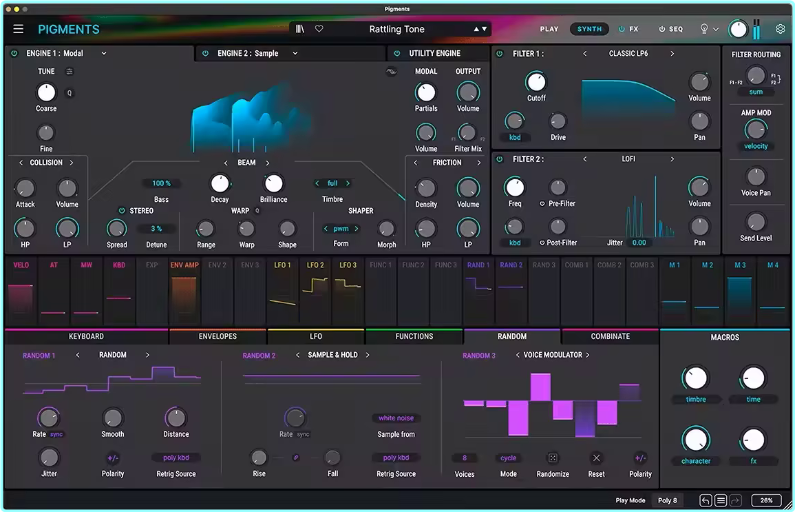
Task: Select next Beam type arrow
Action: click(268, 163)
